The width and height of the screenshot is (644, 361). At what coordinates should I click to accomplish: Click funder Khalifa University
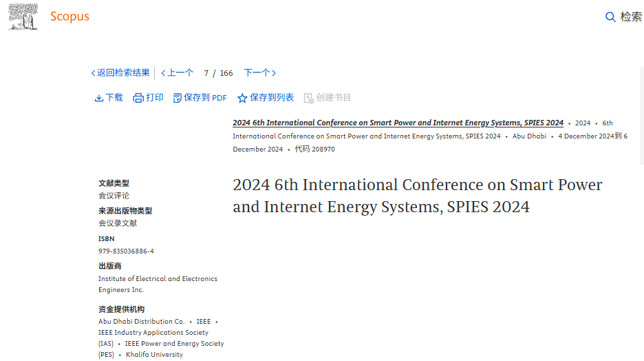tap(154, 355)
